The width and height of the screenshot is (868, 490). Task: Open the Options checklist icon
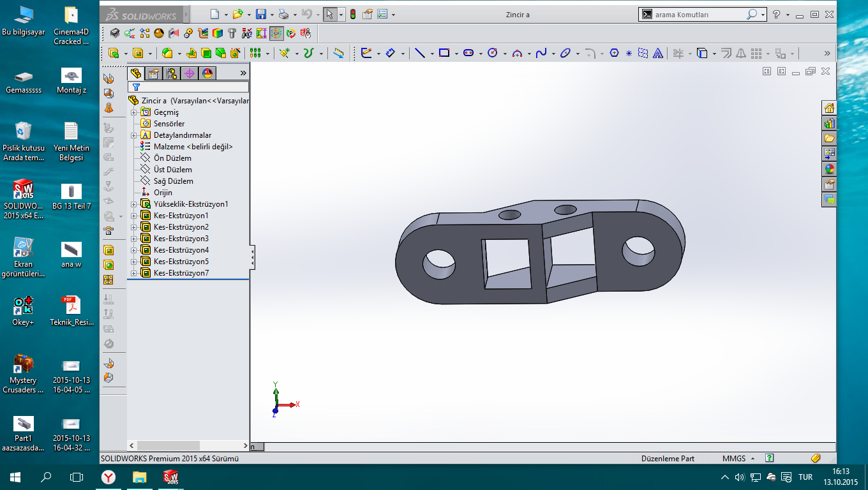(383, 14)
